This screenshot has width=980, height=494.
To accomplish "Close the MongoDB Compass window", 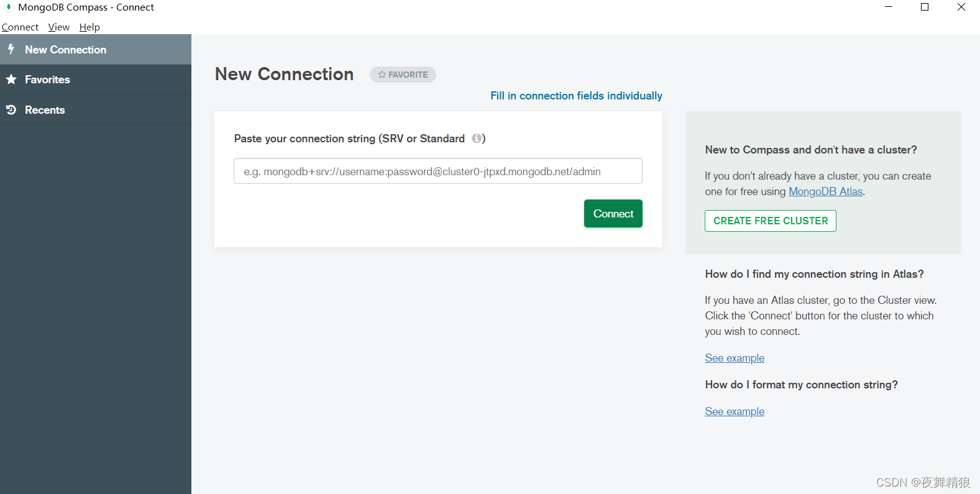I will (961, 7).
